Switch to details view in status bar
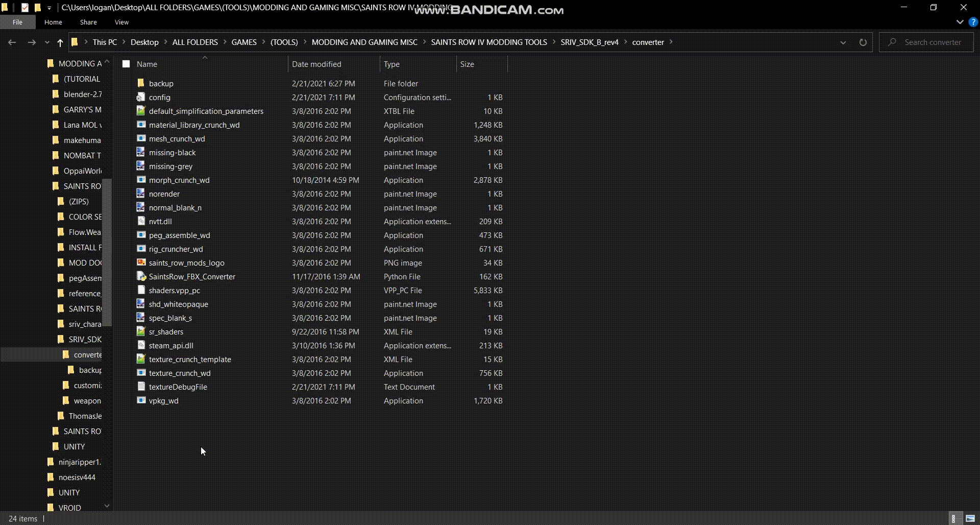This screenshot has width=980, height=525. [955, 518]
